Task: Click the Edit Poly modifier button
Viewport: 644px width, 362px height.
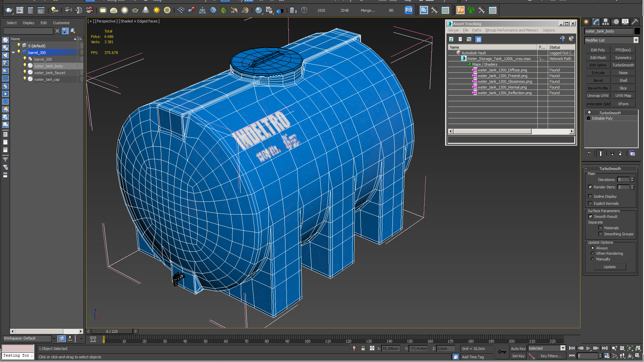Action: tap(598, 50)
